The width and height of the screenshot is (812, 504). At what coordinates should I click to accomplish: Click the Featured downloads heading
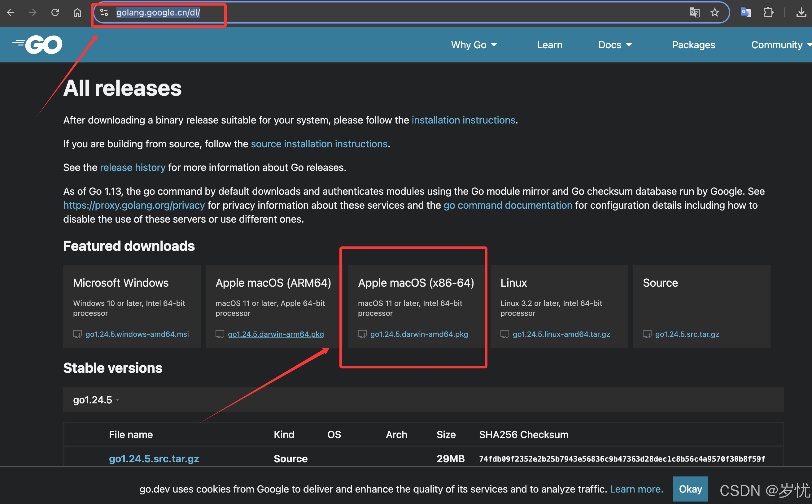point(129,246)
